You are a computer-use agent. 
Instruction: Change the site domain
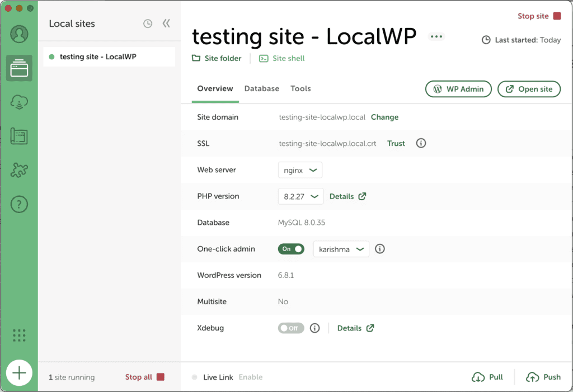tap(385, 117)
